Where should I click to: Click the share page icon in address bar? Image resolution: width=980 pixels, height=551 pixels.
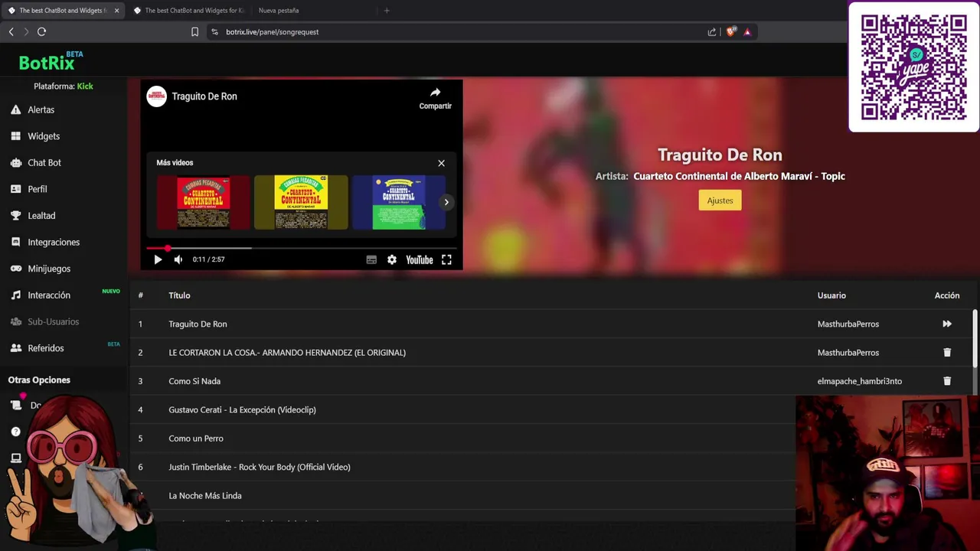click(x=712, y=32)
